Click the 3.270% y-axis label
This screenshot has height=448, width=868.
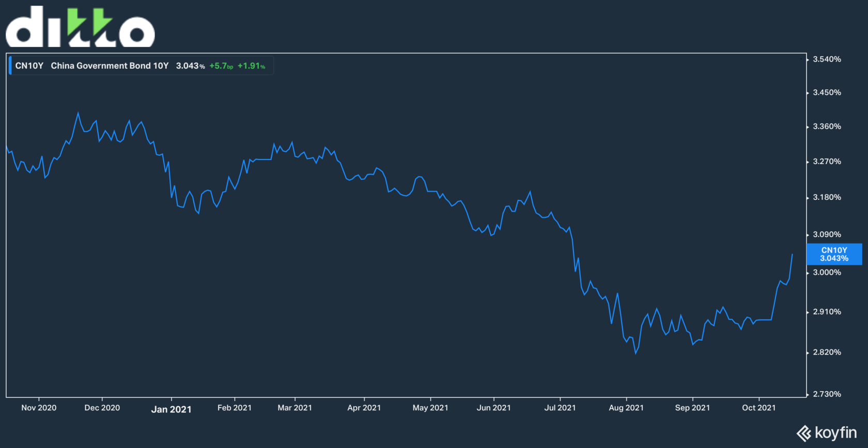[x=827, y=162]
